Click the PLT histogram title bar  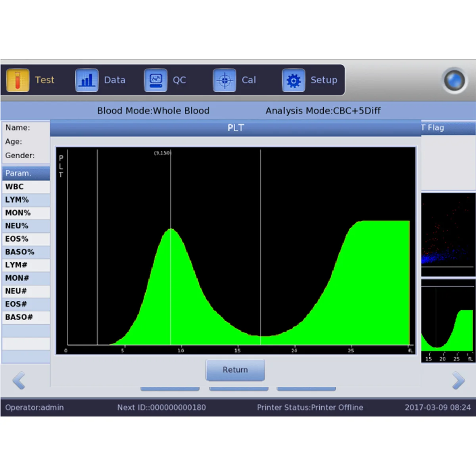coord(236,128)
